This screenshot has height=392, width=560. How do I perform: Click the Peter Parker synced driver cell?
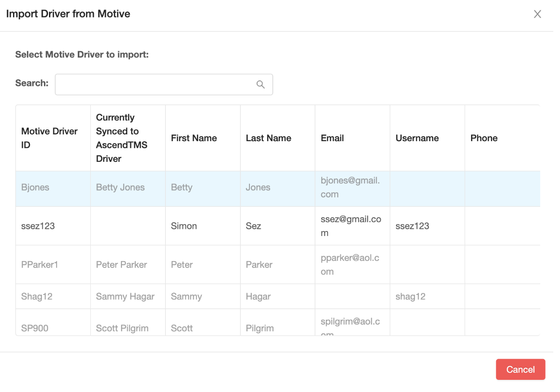[128, 265]
